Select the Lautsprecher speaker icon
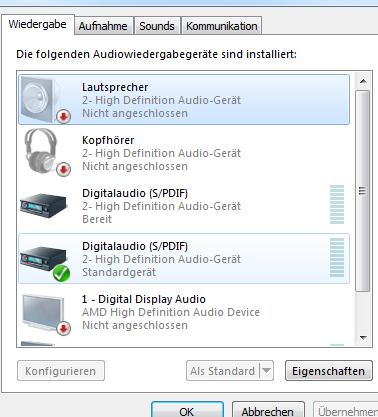Image resolution: width=378 pixels, height=417 pixels. (x=45, y=100)
